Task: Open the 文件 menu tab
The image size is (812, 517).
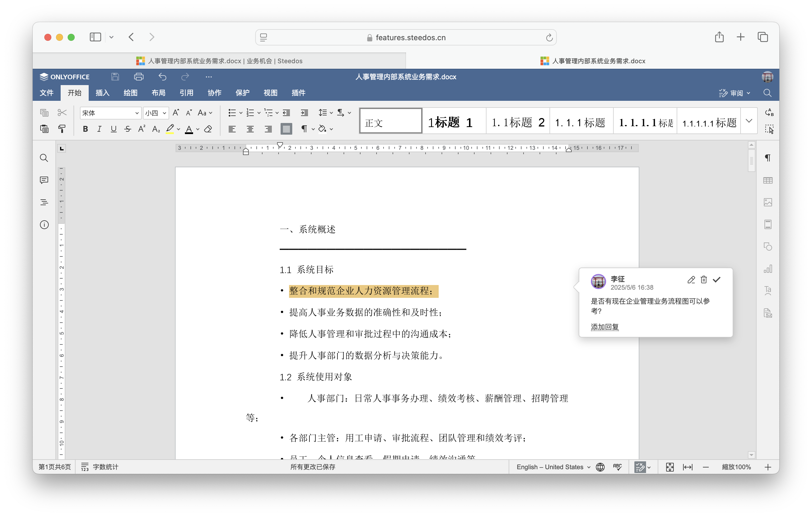Action: point(47,93)
